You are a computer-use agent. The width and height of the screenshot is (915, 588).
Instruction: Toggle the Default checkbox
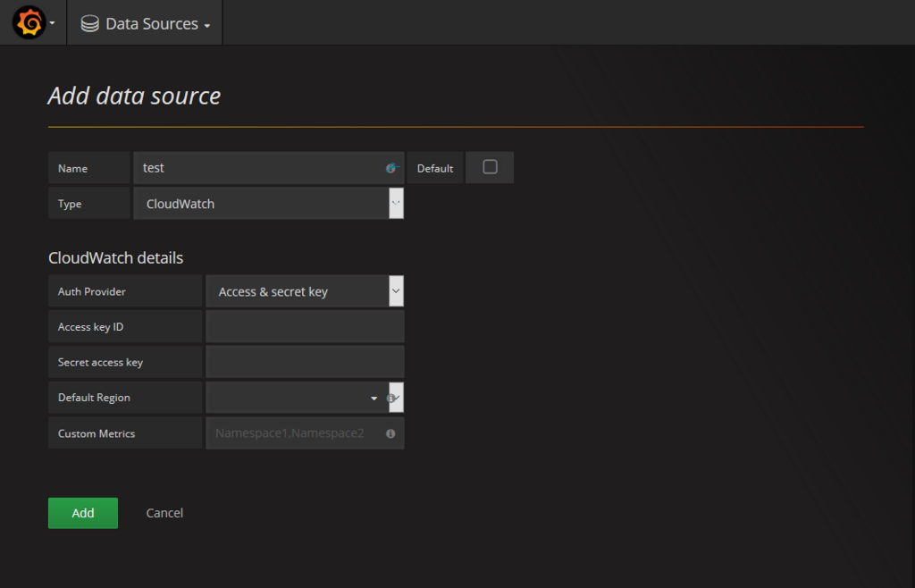point(490,167)
